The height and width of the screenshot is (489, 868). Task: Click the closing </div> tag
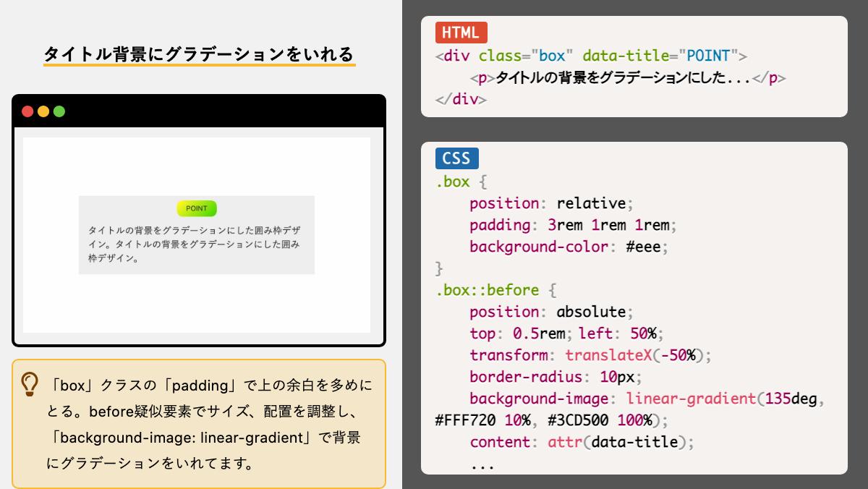pos(461,99)
